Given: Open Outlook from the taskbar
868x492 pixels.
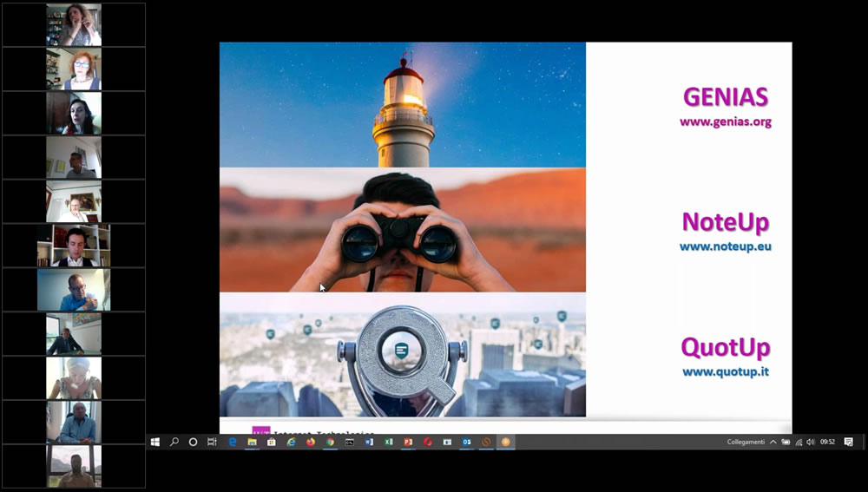Looking at the screenshot, I should (467, 442).
